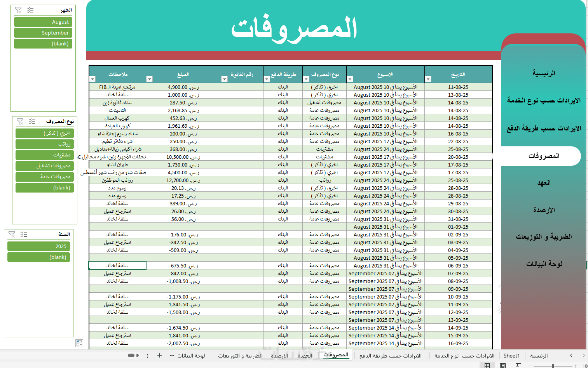Toggle the 2025 item in the السنة slicer
This screenshot has height=368, width=588.
click(x=38, y=246)
